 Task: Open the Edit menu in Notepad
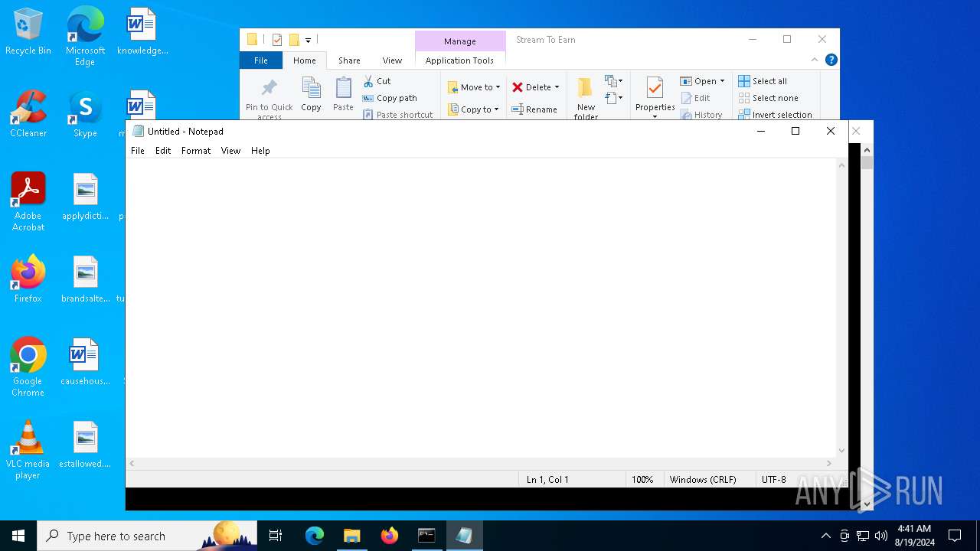pyautogui.click(x=163, y=151)
